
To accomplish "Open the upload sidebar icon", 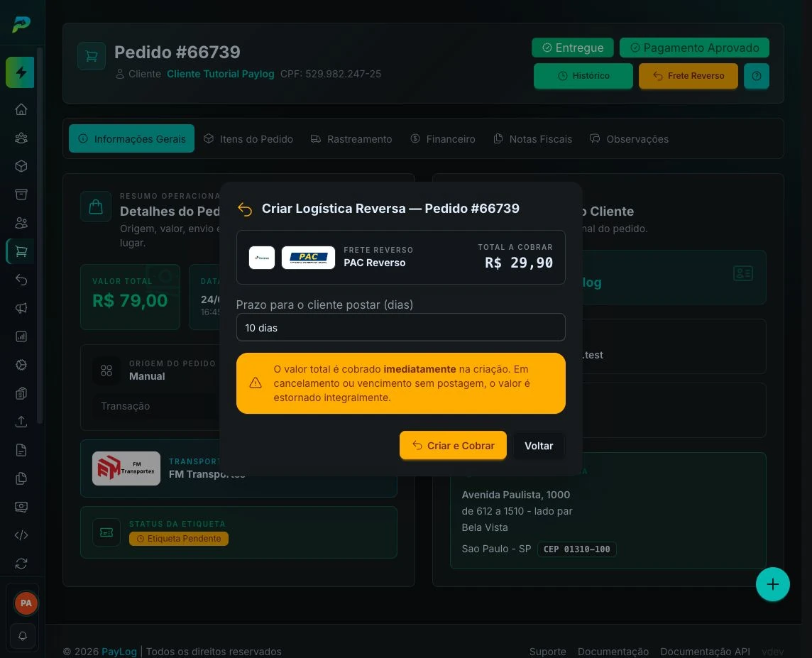I will [x=21, y=422].
